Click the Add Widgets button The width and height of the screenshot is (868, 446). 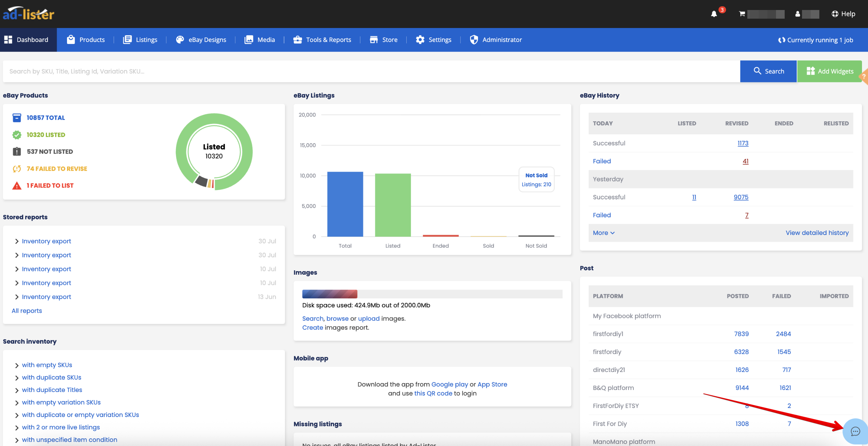[x=830, y=71]
